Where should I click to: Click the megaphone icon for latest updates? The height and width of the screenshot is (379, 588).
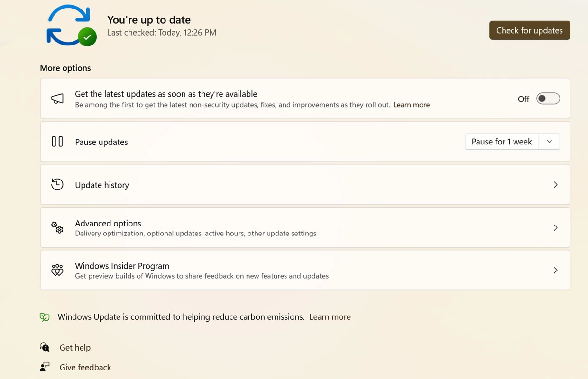(x=57, y=99)
